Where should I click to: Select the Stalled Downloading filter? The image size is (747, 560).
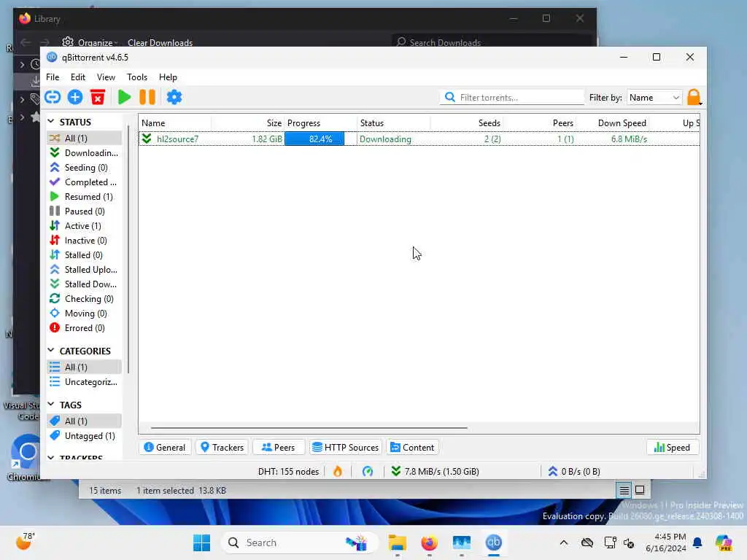tap(84, 284)
